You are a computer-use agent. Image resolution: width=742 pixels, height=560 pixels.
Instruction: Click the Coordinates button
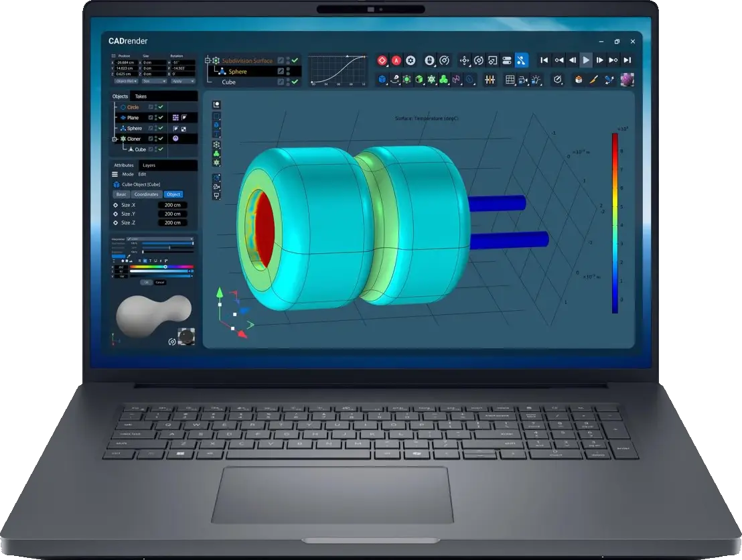click(146, 194)
